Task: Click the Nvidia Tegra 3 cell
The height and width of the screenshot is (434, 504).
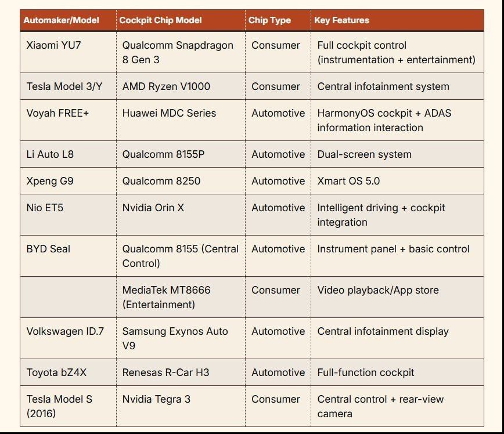Action: [181, 406]
